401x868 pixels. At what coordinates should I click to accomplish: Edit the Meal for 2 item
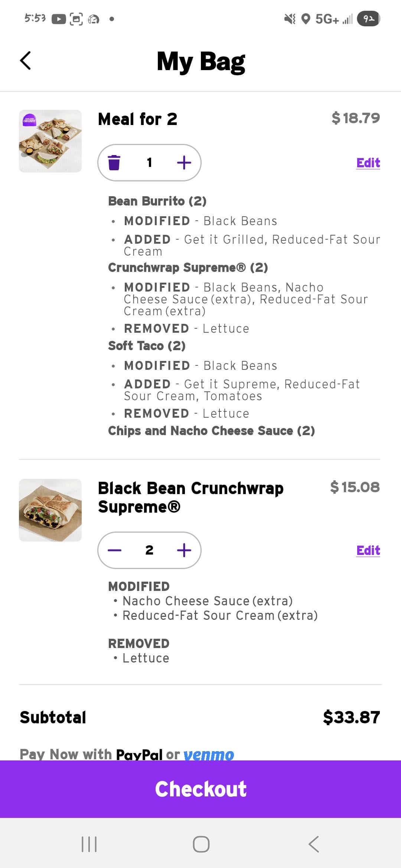point(368,163)
